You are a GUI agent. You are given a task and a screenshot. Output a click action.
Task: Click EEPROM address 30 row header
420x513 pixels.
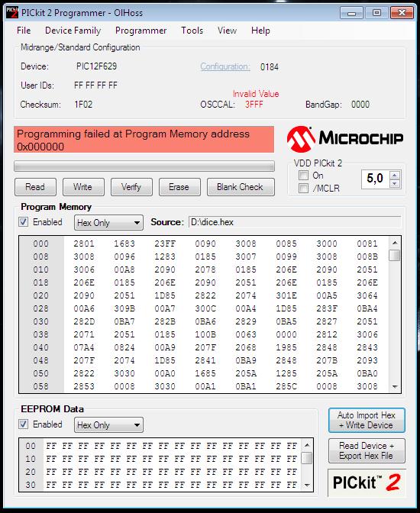(x=31, y=485)
